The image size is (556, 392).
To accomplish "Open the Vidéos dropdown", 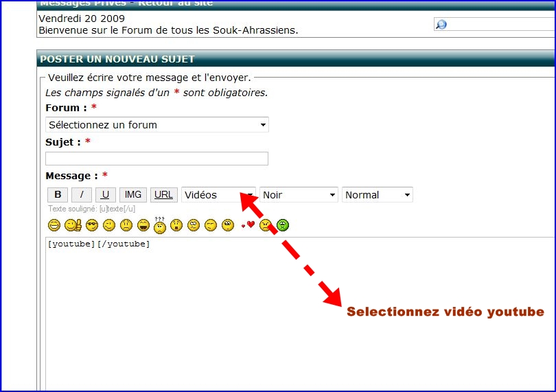I will click(218, 195).
